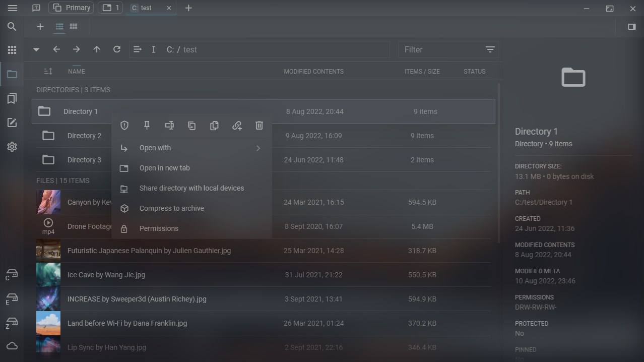Click the thumbnail for Land before Wi-Fi

48,323
